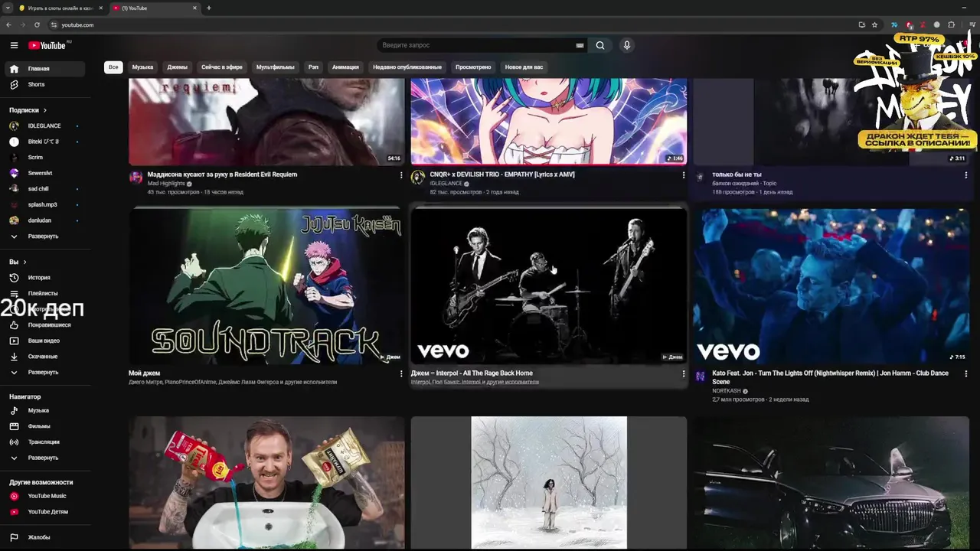980x551 pixels.
Task: Click the YouTube logo
Action: coord(47,45)
